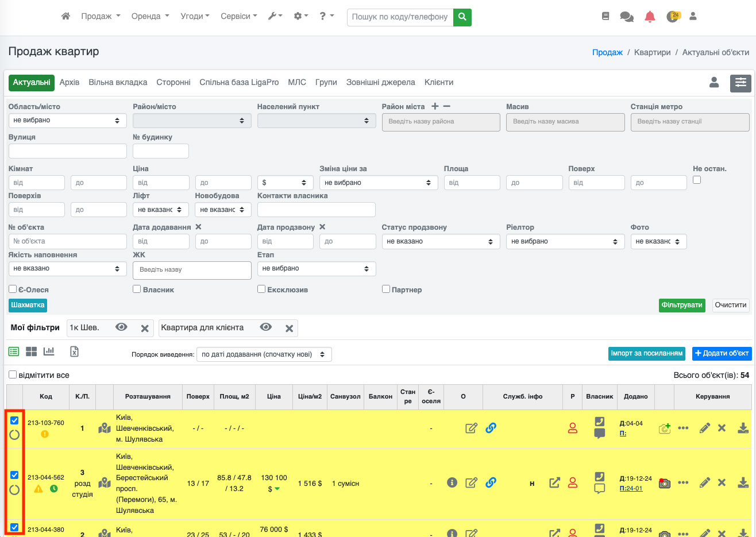
Task: Check the Ексклюзив checkbox
Action: pos(261,289)
